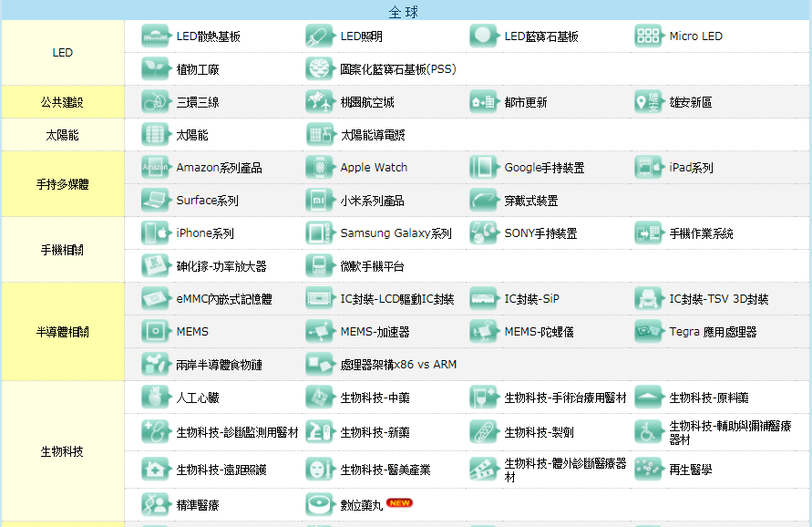Click the Amazon系列產品 icon
Screen dimensions: 812x527
156,168
